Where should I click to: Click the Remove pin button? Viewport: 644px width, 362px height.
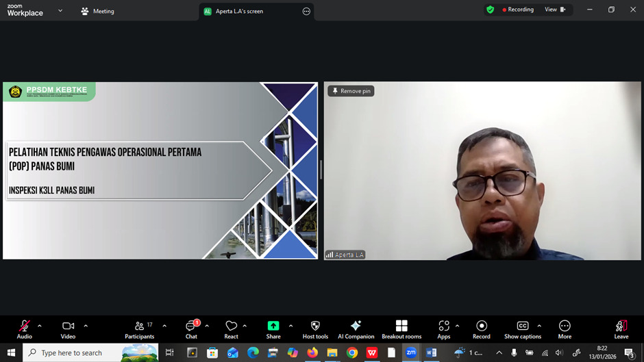pyautogui.click(x=351, y=91)
